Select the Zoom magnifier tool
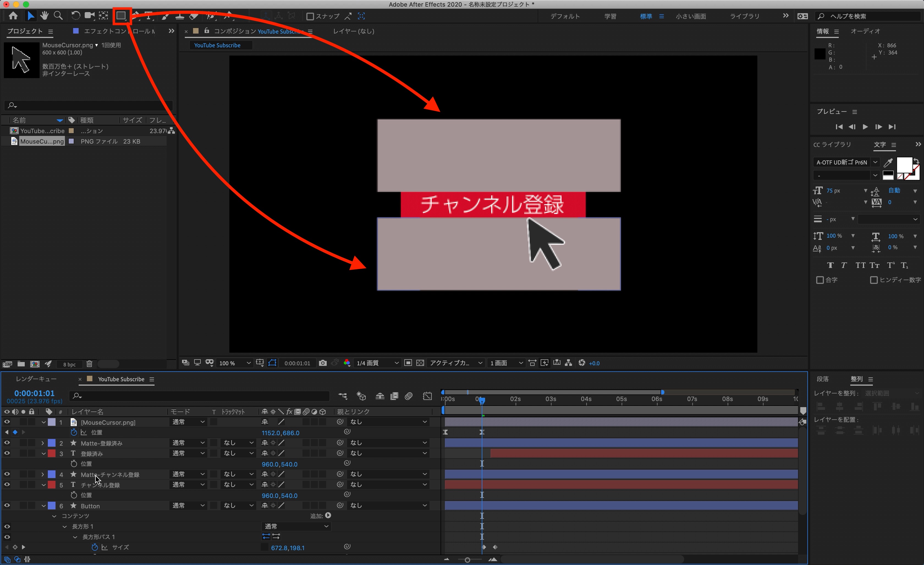The image size is (924, 565). 58,16
